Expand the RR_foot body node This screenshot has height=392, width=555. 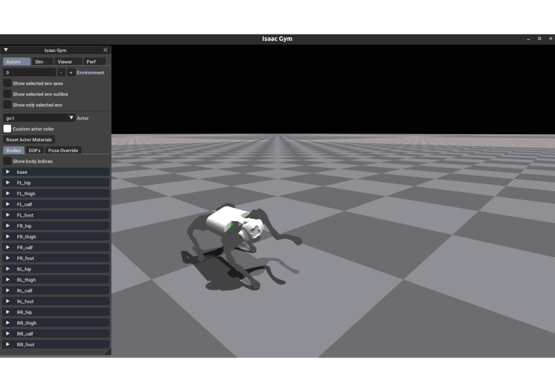8,345
